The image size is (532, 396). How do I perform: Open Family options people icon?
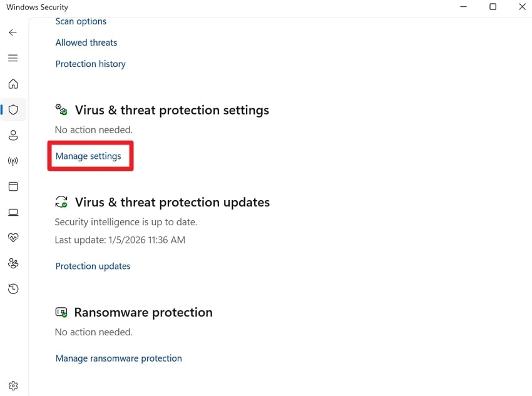click(13, 263)
